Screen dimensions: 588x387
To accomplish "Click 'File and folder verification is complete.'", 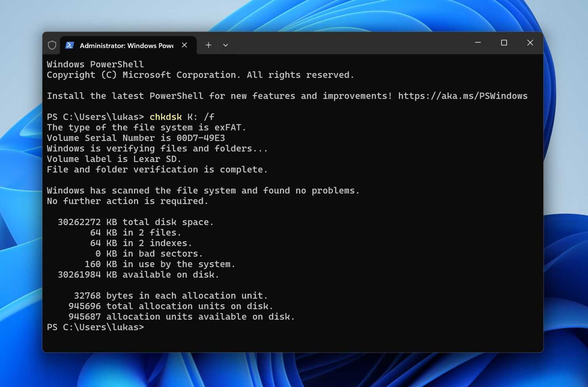I will pyautogui.click(x=157, y=169).
